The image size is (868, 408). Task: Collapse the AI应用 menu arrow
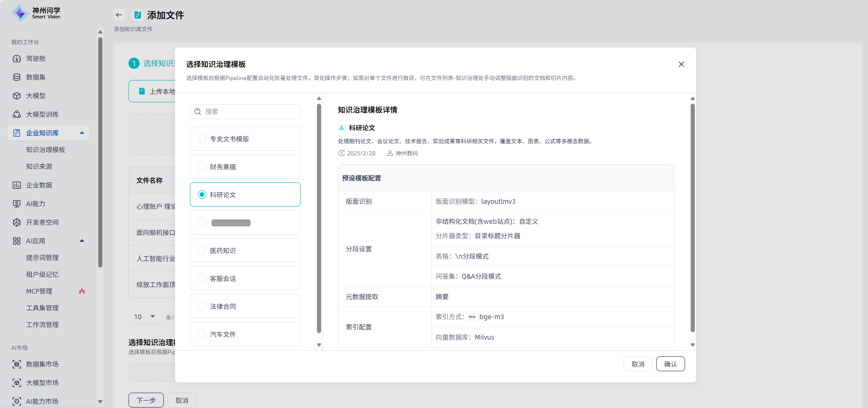tap(82, 241)
